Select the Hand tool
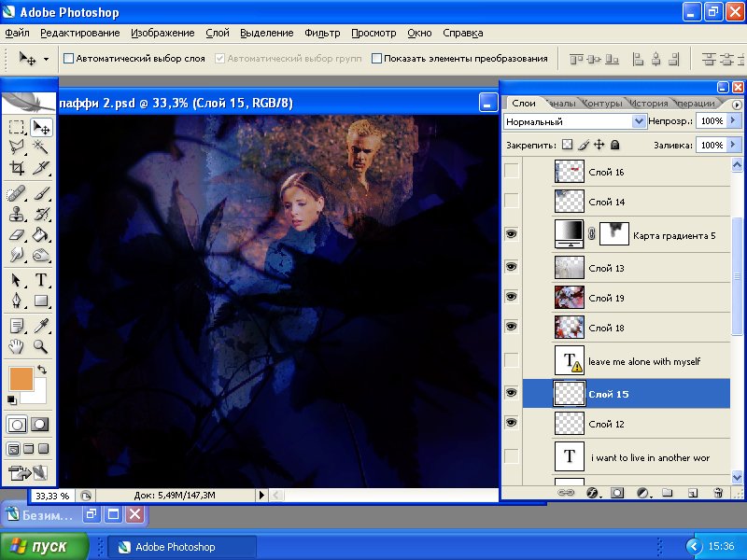The height and width of the screenshot is (560, 747). 17,346
